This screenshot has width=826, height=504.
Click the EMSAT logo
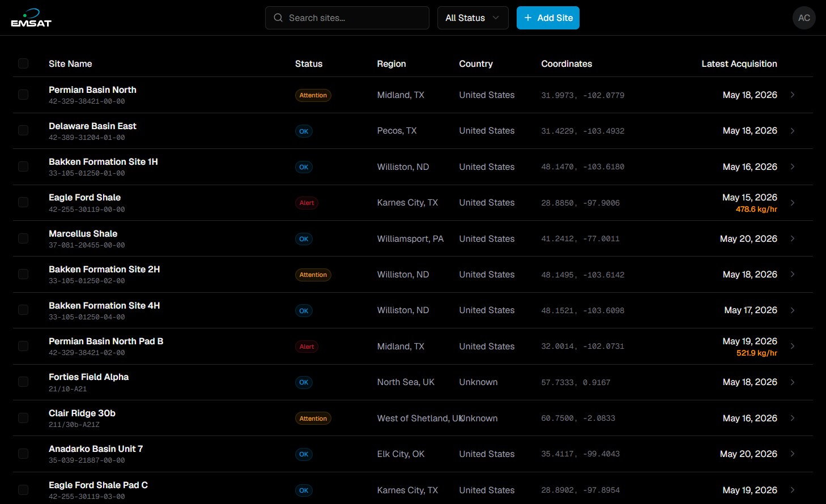coord(31,18)
